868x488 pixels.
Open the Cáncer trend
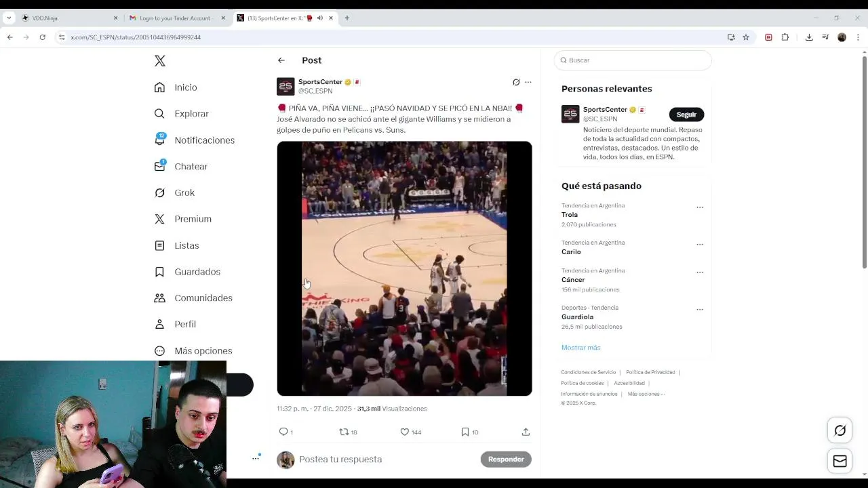pyautogui.click(x=573, y=280)
